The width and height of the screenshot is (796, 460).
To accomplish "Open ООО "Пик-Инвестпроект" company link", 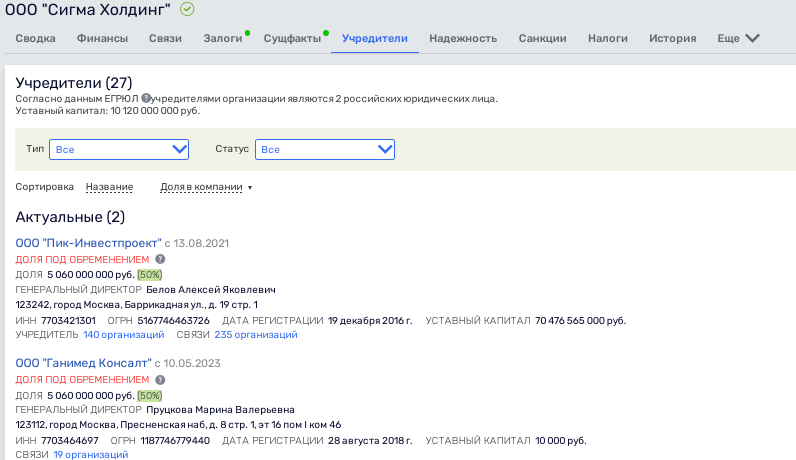I will pos(88,243).
